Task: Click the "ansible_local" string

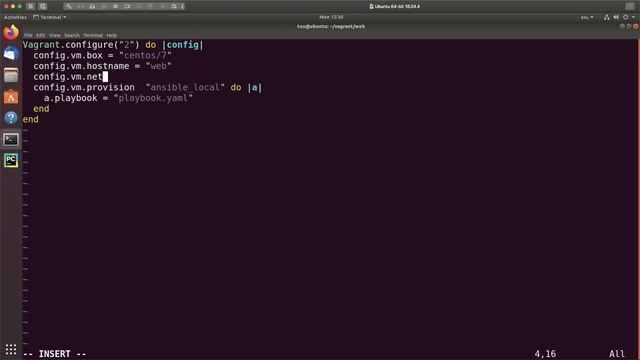Action: [x=185, y=87]
